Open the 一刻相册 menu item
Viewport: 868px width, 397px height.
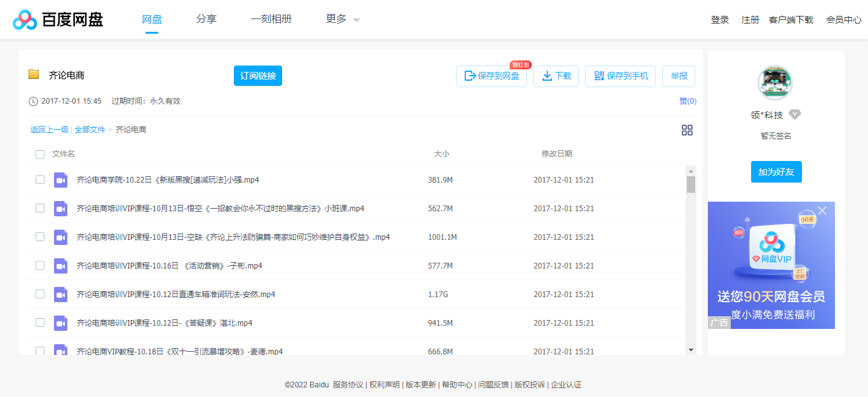[271, 19]
